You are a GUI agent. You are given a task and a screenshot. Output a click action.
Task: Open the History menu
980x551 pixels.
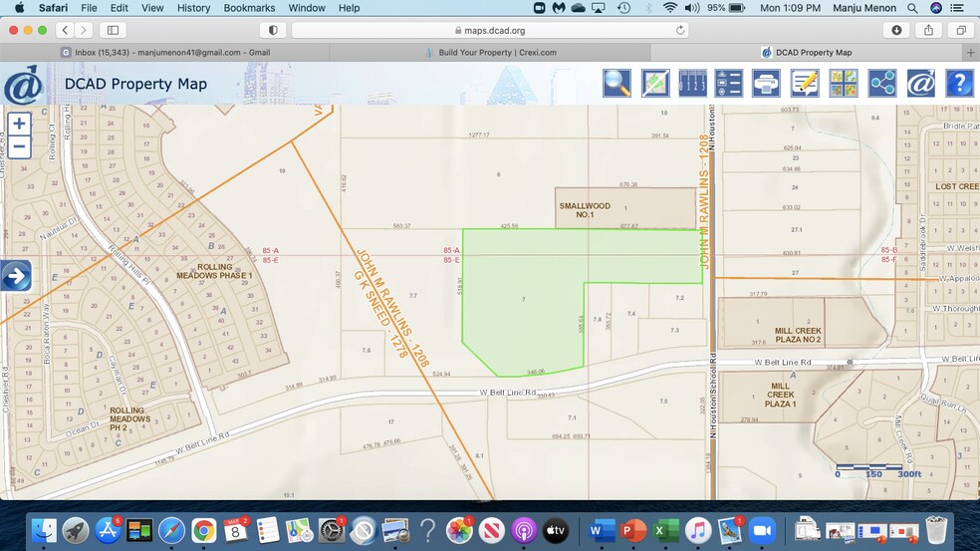point(193,8)
